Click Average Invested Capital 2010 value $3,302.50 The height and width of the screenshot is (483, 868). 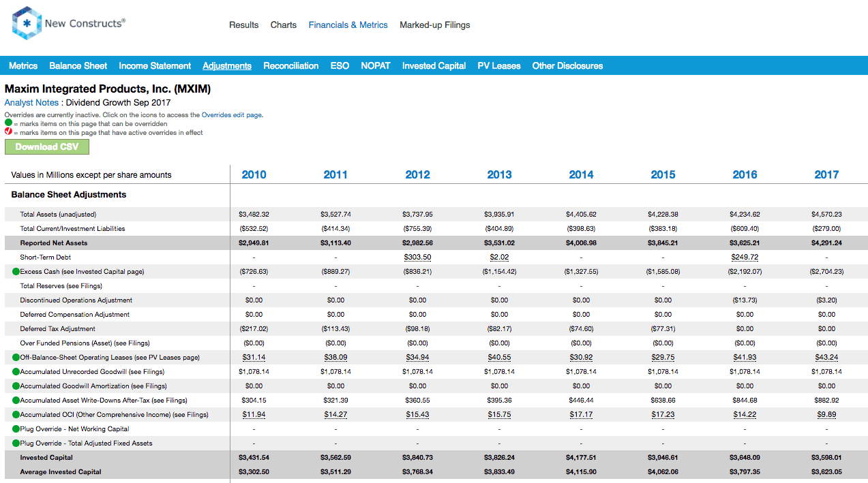click(254, 472)
